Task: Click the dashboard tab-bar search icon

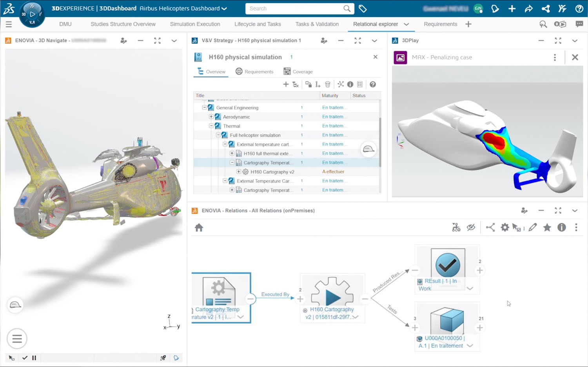Action: [x=543, y=24]
